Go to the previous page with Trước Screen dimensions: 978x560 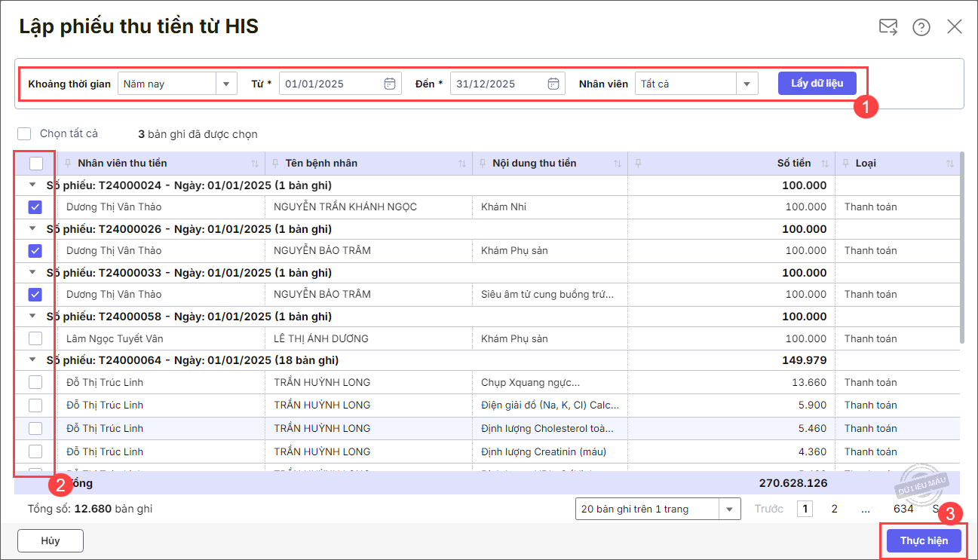pos(769,509)
